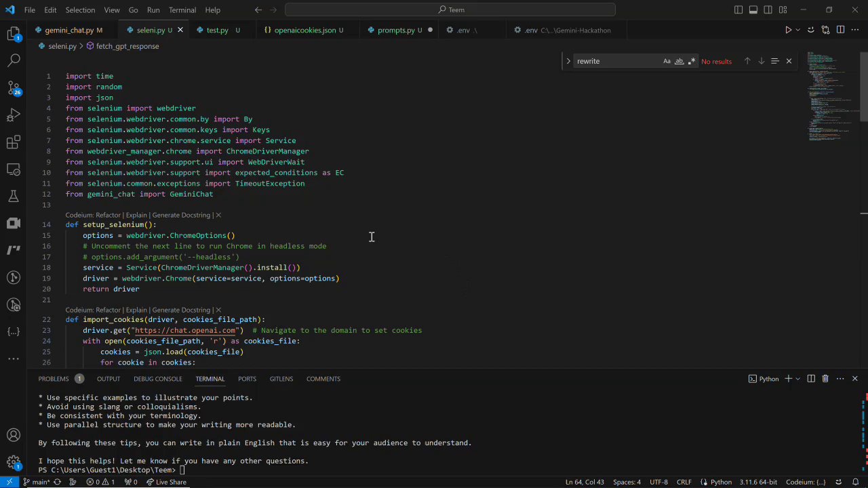This screenshot has height=488, width=868.
Task: Switch to the gemini_chat.py tab
Action: pyautogui.click(x=73, y=30)
